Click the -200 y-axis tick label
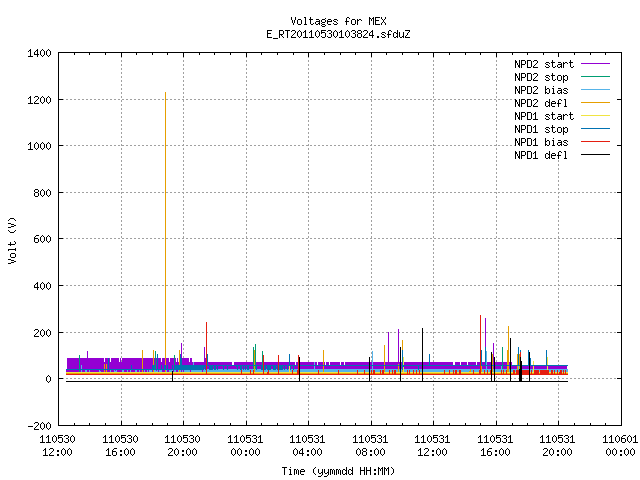 pyautogui.click(x=39, y=426)
